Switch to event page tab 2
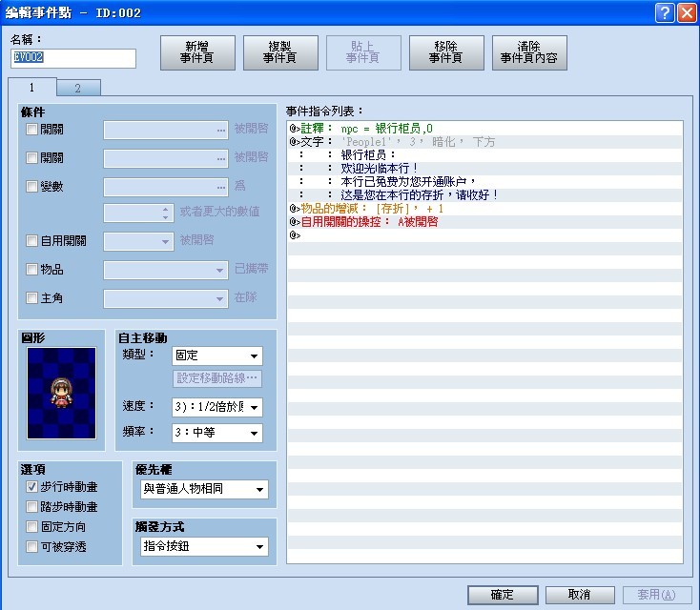The image size is (700, 610). 78,89
